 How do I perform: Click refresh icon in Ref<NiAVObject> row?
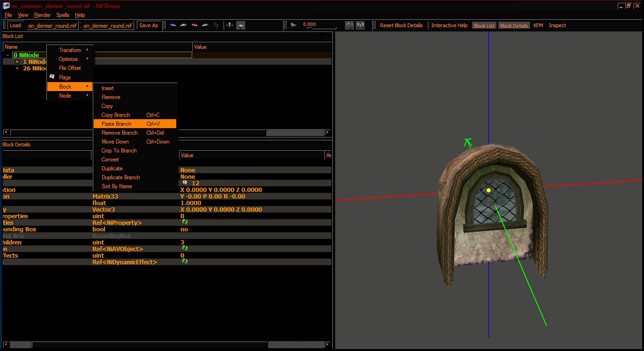pos(185,248)
